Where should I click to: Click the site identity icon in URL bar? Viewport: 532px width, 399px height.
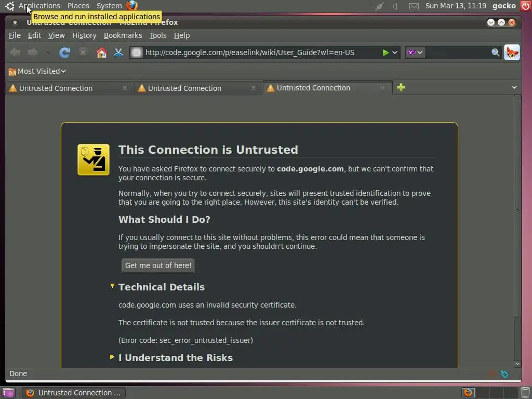point(137,52)
